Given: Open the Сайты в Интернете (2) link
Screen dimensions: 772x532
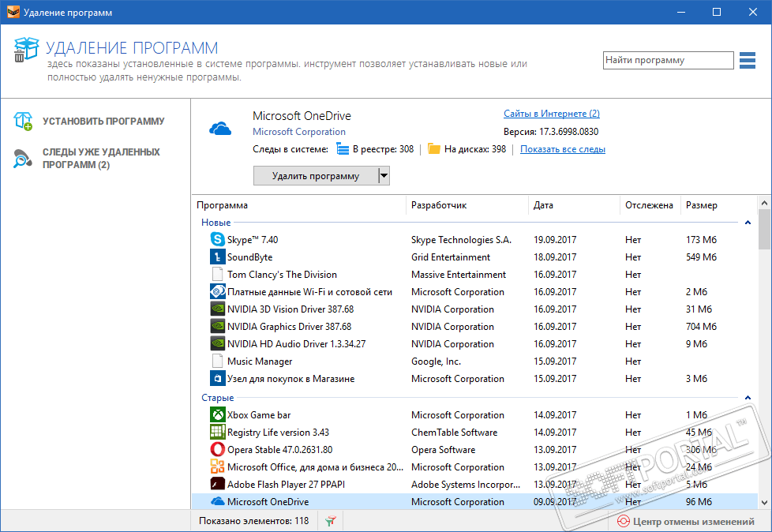Looking at the screenshot, I should point(552,114).
